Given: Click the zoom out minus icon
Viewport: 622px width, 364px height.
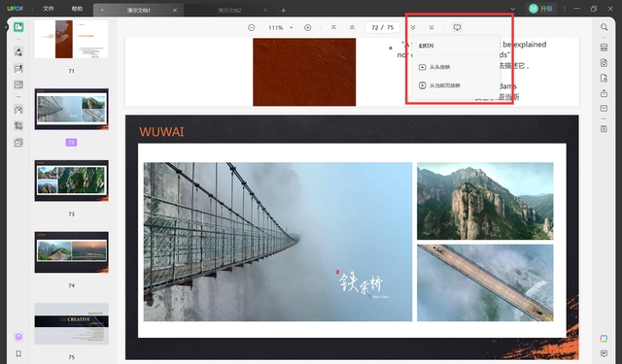Looking at the screenshot, I should click(251, 27).
